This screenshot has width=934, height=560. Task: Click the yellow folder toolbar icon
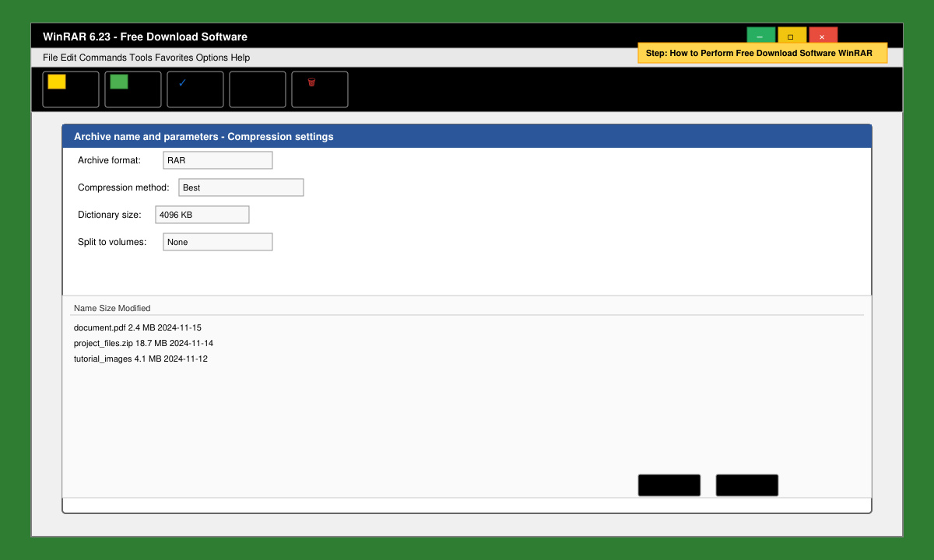coord(57,82)
